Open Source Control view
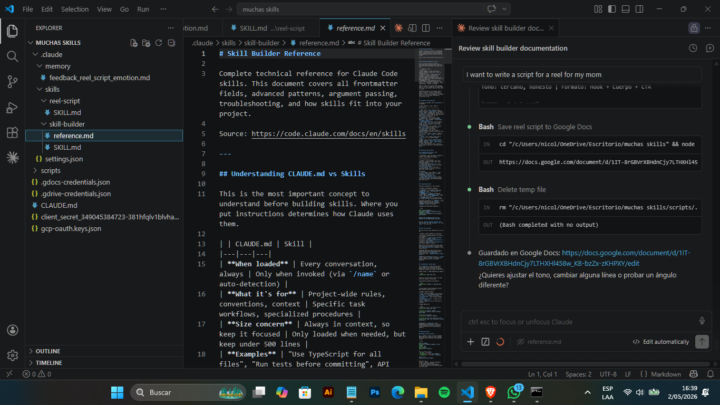This screenshot has height=405, width=720. [x=12, y=82]
